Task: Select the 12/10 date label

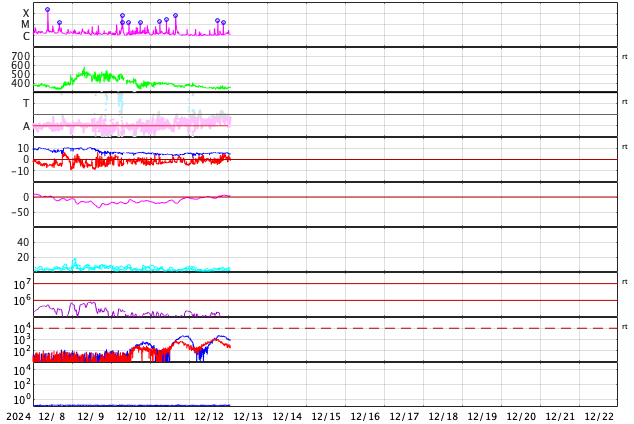Action: tap(131, 416)
